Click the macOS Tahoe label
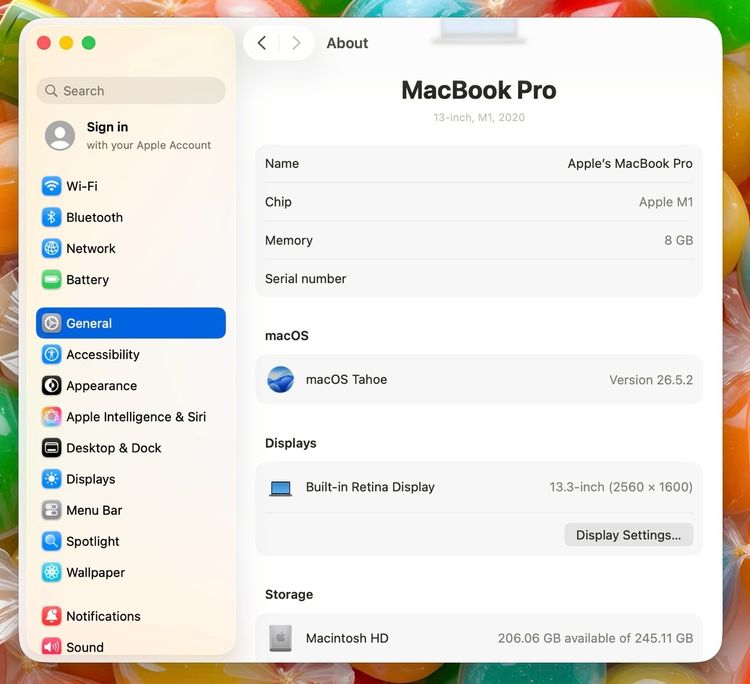Image resolution: width=750 pixels, height=684 pixels. coord(346,379)
